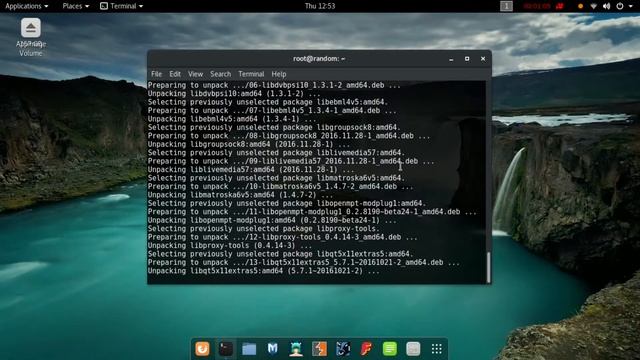This screenshot has width=640, height=360.
Task: Open the clock showing Thu 12:53
Action: point(320,6)
